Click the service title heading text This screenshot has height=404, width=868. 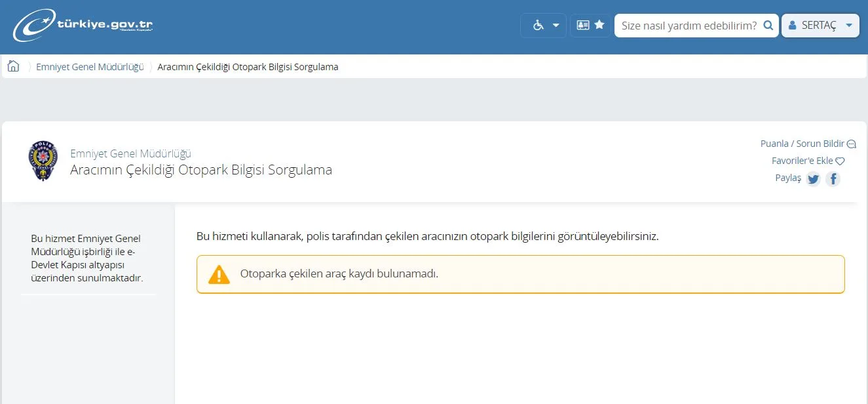(x=201, y=170)
